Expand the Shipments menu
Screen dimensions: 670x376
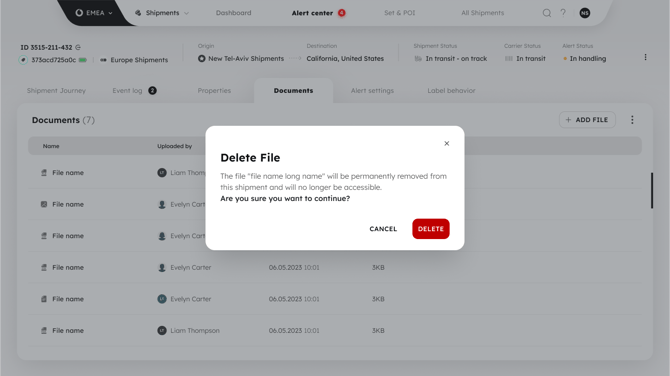click(162, 13)
